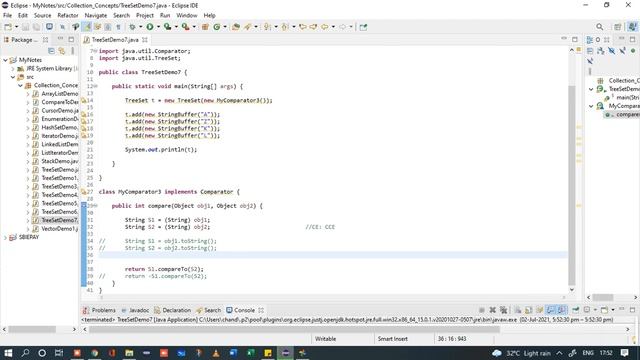Click the Save All toolbar icon
Image resolution: width=640 pixels, height=360 pixels.
[36, 27]
